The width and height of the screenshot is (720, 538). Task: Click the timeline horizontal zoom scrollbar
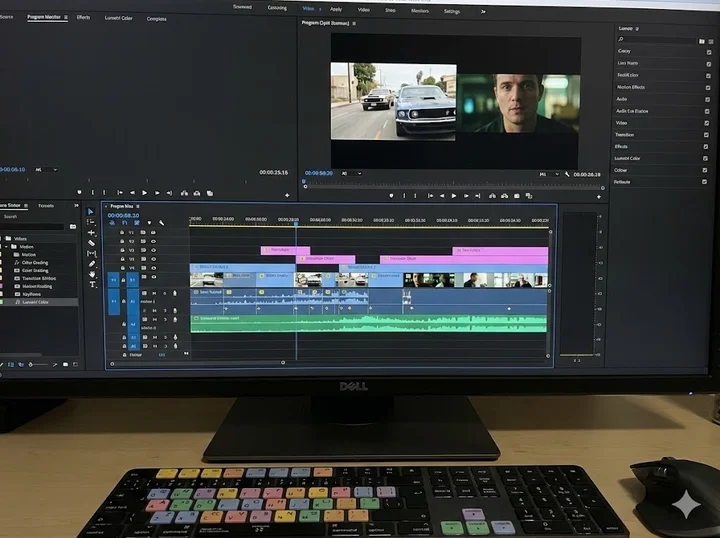pos(197,363)
